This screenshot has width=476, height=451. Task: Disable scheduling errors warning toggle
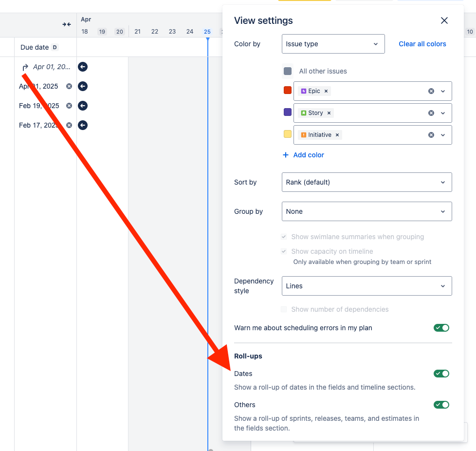(441, 328)
